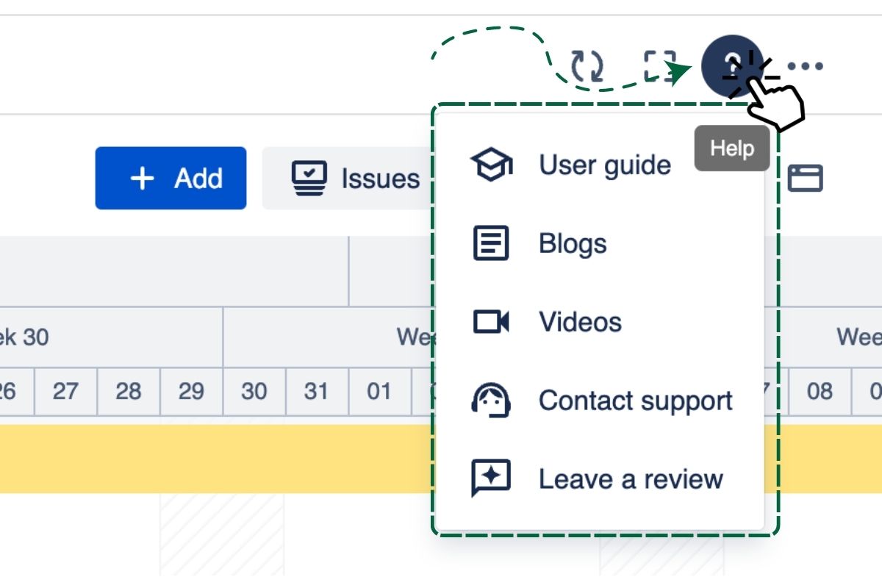Click the headset support icon
Viewport: 882px width, 588px height.
[x=490, y=401]
